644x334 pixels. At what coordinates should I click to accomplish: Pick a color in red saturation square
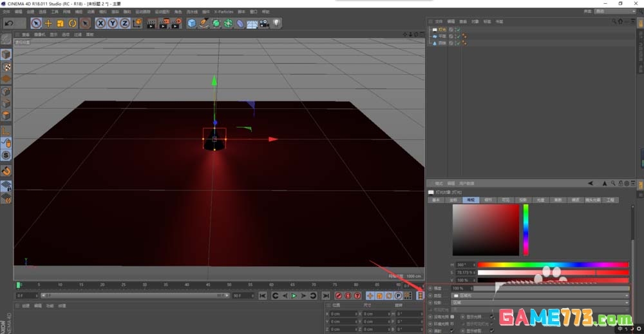pyautogui.click(x=486, y=230)
